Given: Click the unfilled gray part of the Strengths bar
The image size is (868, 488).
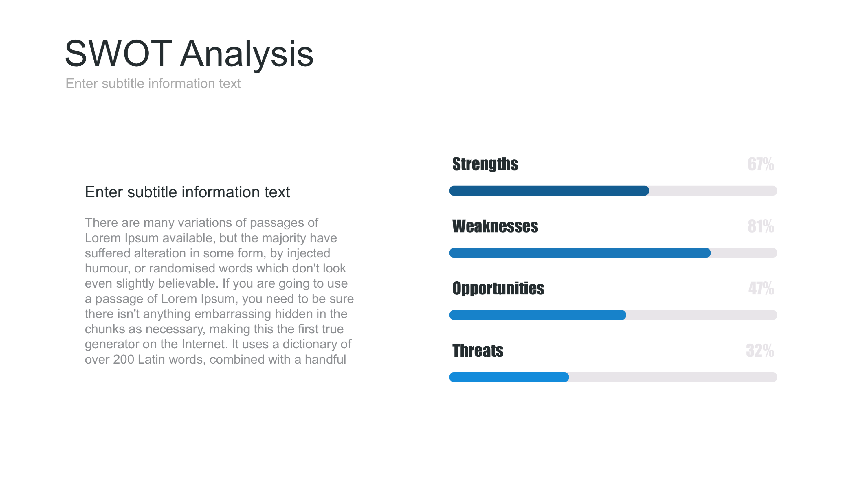Looking at the screenshot, I should [713, 191].
